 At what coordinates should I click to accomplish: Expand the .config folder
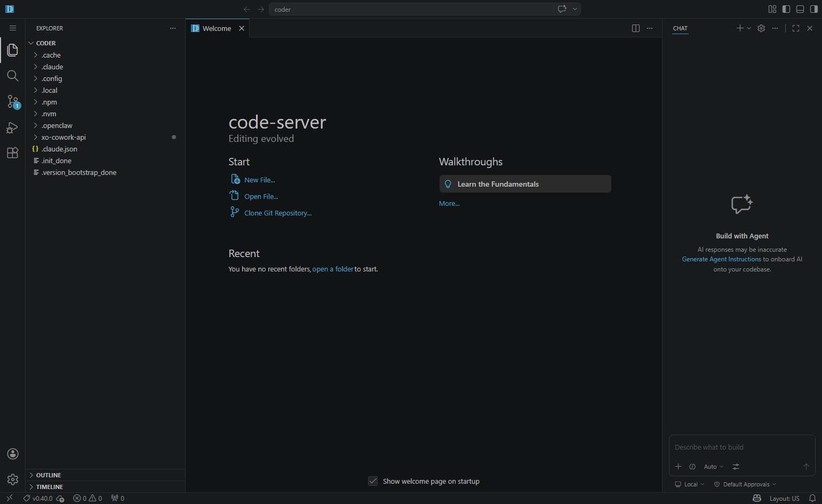(x=105, y=78)
